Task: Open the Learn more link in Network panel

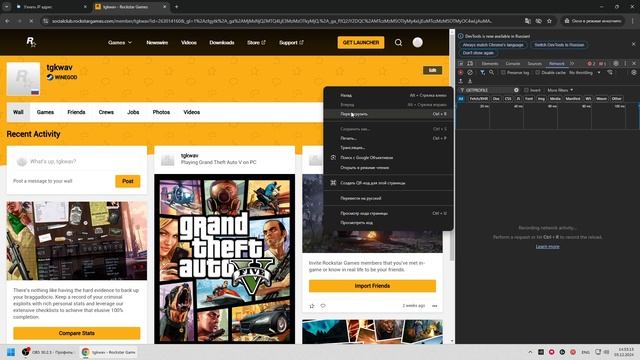Action: point(547,247)
